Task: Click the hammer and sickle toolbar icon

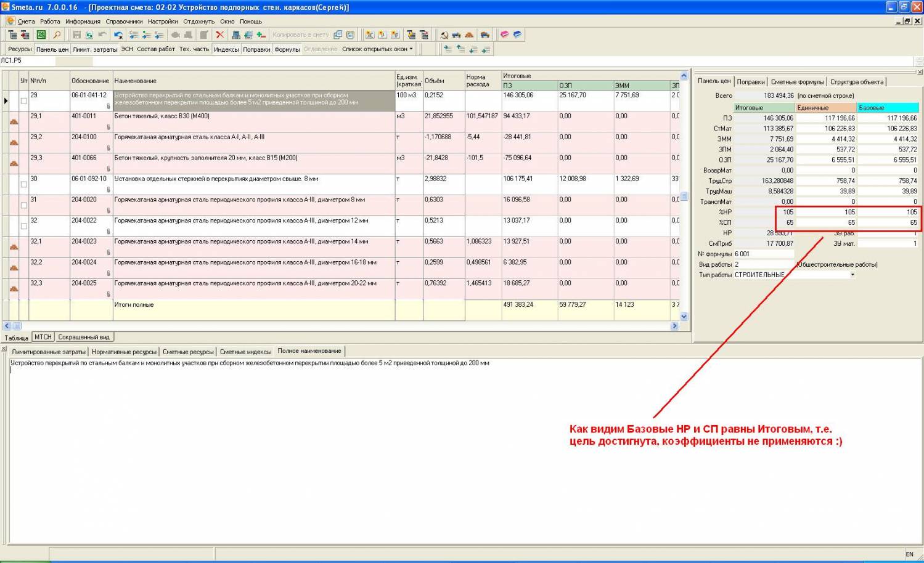Action: (444, 35)
